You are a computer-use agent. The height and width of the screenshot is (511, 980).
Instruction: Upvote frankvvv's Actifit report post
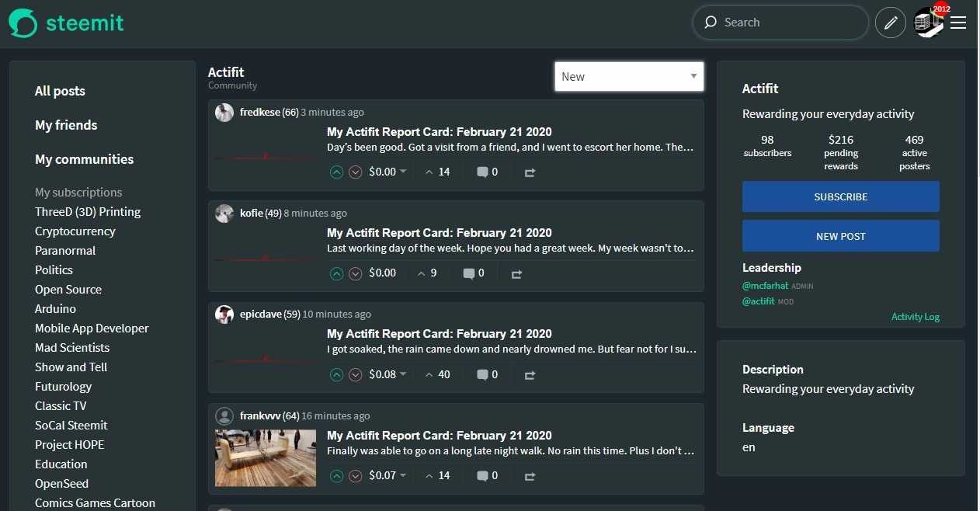[336, 475]
